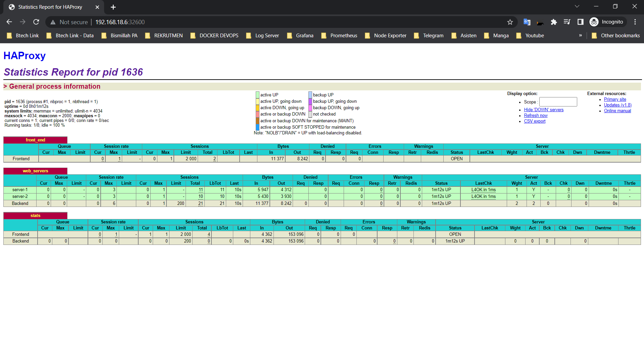This screenshot has height=345, width=644.
Task: Click the Hide 'DOWN' servers link
Action: click(x=544, y=110)
